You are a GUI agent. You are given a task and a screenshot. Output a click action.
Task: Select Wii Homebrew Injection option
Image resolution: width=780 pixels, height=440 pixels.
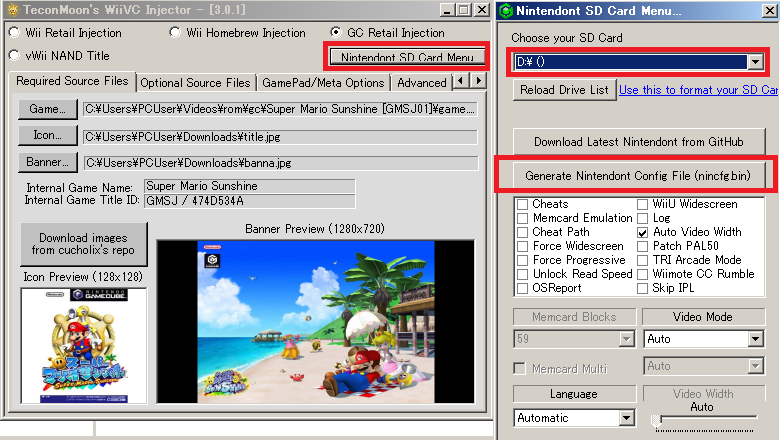tap(175, 32)
